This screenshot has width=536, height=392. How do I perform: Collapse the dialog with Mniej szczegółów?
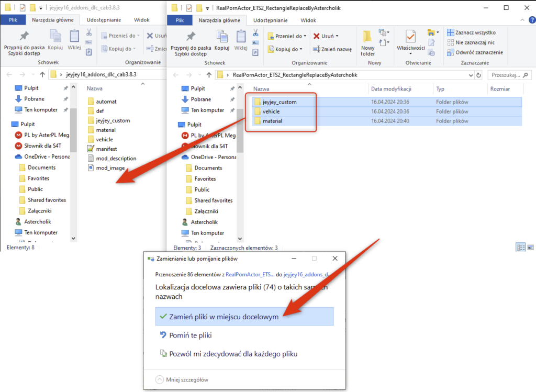pyautogui.click(x=181, y=379)
